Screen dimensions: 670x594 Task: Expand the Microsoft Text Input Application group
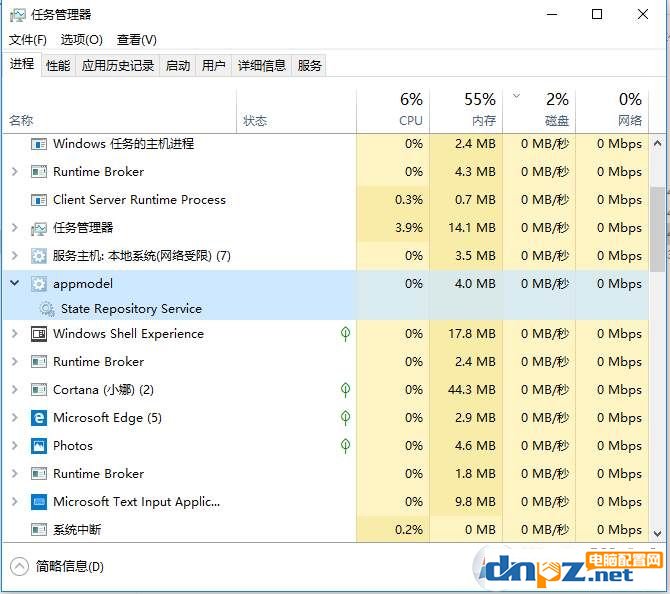click(15, 502)
